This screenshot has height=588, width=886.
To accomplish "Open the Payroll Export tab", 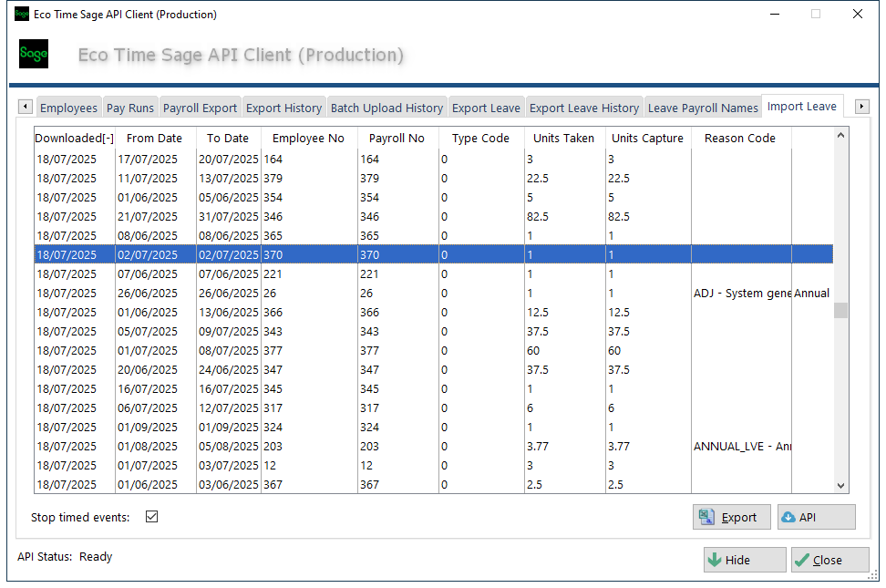I will coord(200,108).
